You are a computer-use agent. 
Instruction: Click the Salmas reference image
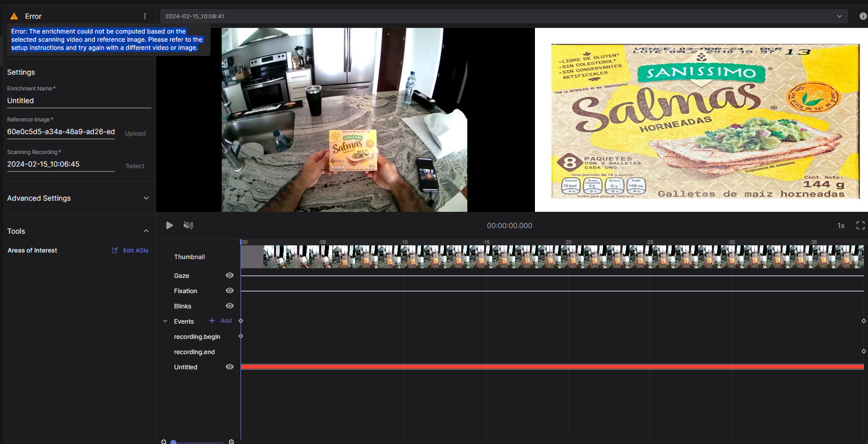(705, 121)
